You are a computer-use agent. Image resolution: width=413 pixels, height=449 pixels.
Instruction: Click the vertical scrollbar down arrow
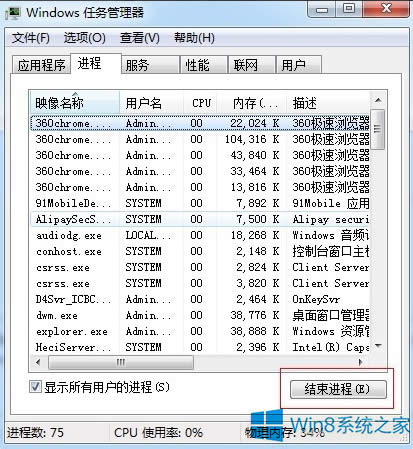click(378, 346)
